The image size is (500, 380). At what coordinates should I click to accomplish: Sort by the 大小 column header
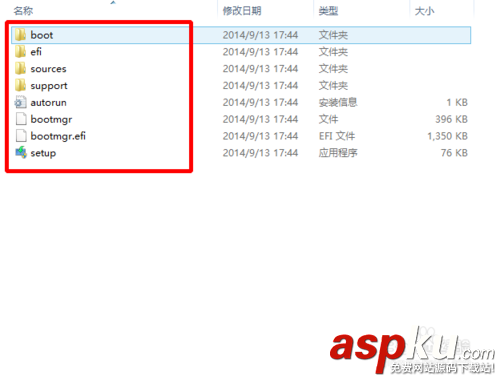[424, 11]
